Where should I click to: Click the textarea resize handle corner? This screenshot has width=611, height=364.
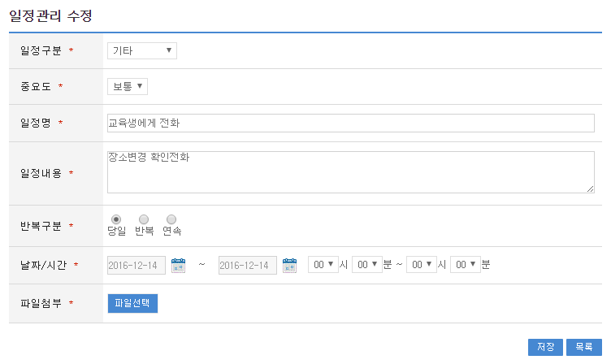point(591,189)
